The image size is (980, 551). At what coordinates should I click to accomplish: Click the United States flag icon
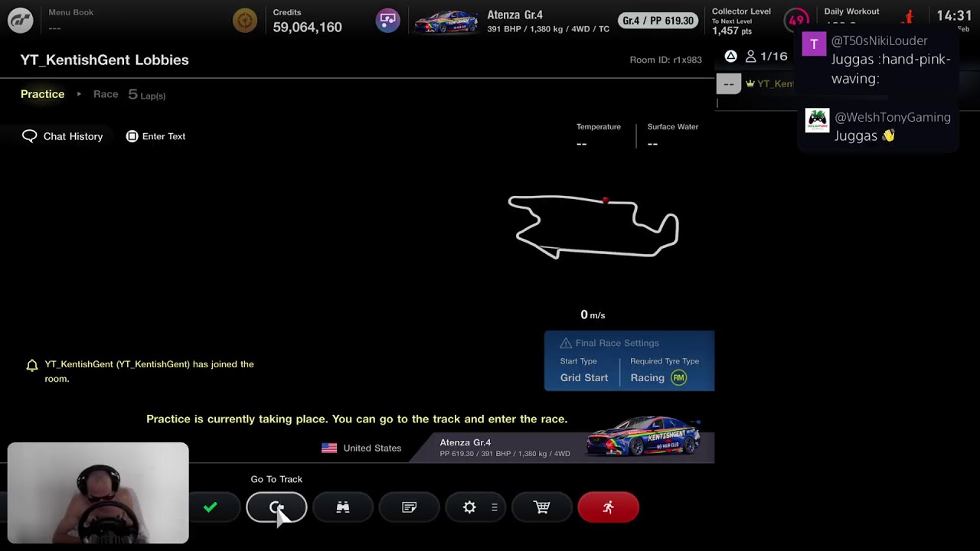329,448
